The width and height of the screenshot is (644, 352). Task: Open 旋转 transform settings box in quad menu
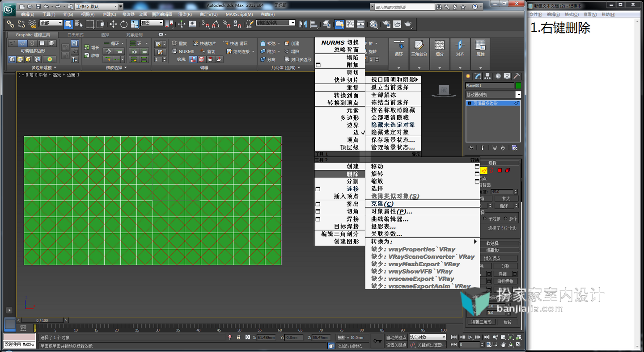click(477, 174)
